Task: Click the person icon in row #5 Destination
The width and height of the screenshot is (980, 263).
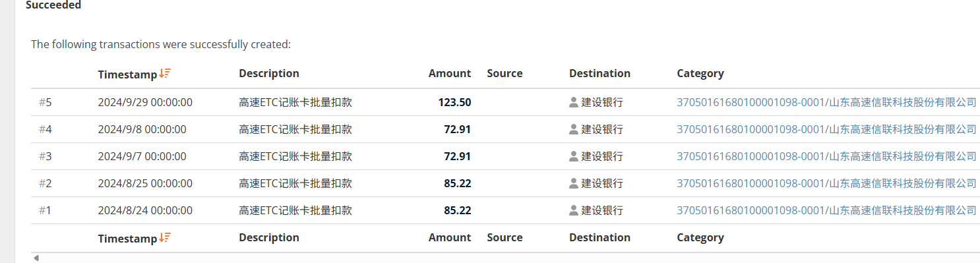Action: (574, 102)
